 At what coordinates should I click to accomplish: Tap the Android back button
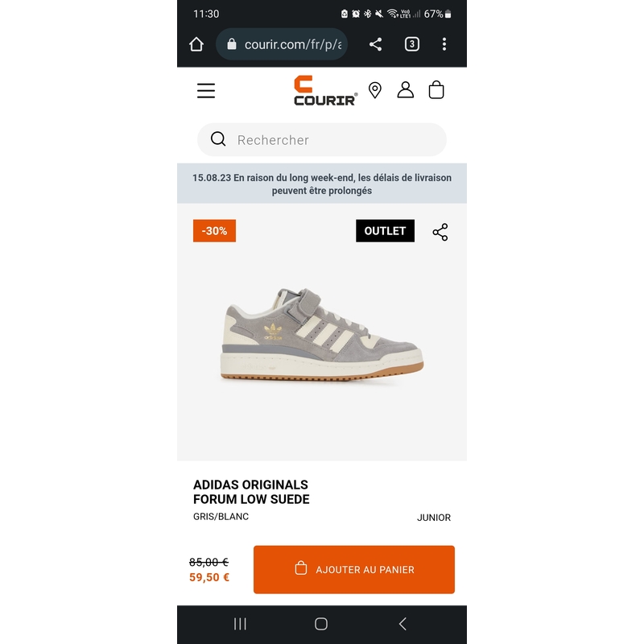tap(402, 623)
